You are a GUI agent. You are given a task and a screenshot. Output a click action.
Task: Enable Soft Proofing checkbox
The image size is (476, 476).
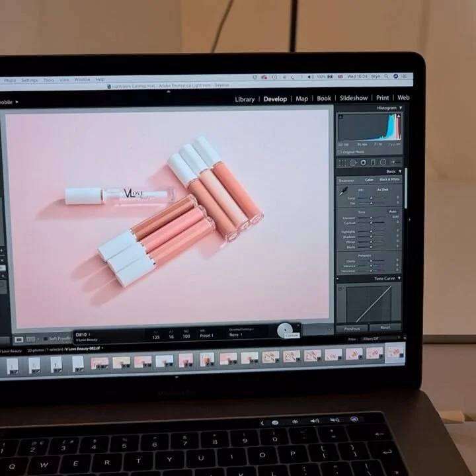point(46,338)
